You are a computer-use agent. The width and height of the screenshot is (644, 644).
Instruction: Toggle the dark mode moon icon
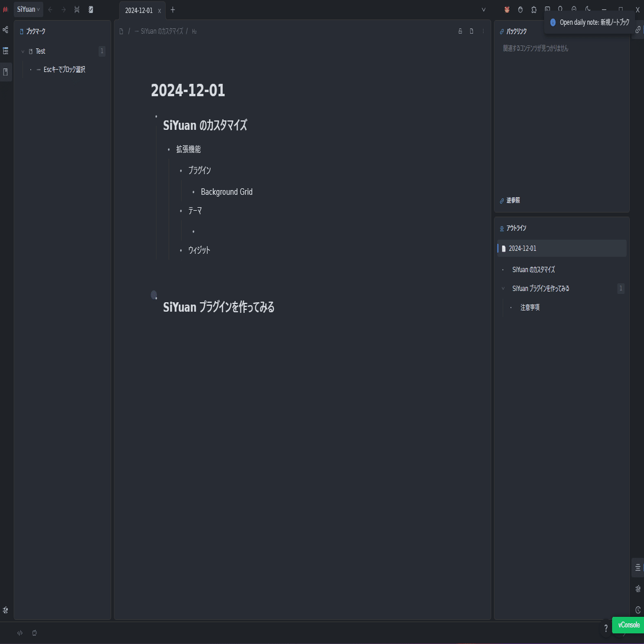coord(588,8)
